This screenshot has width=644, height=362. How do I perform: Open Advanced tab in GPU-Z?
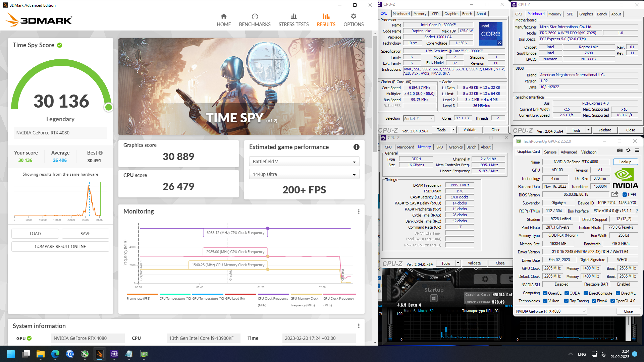[569, 152]
